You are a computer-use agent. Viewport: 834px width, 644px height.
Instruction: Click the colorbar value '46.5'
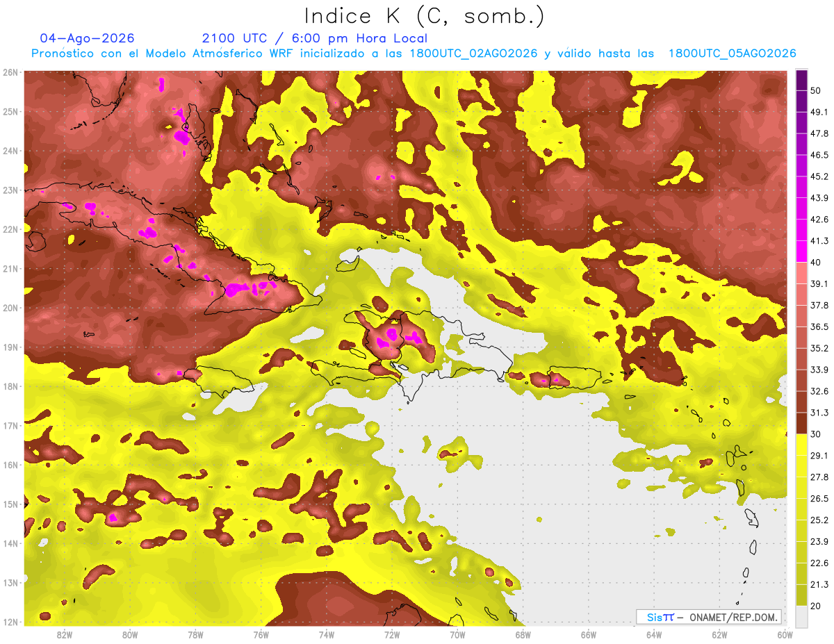coord(819,155)
